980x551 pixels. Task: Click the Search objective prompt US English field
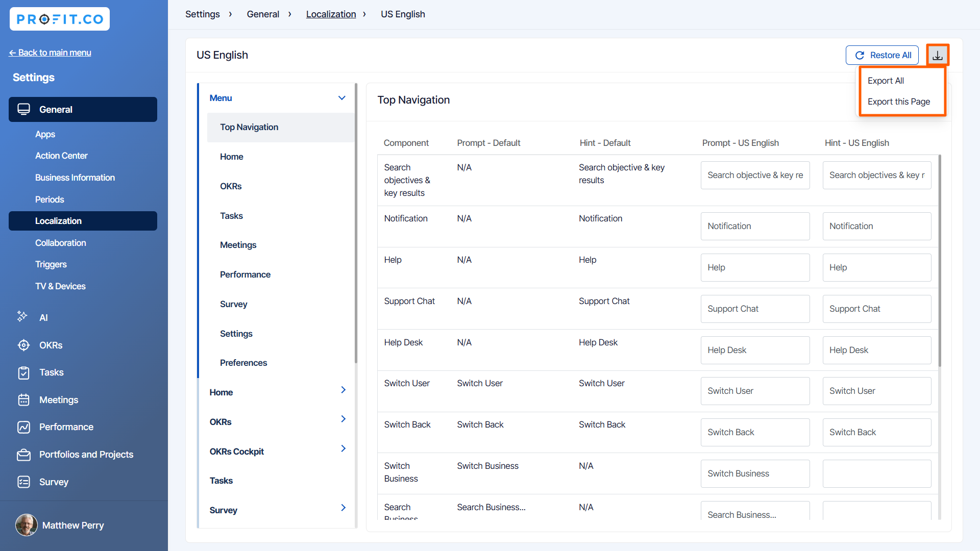[x=755, y=175]
